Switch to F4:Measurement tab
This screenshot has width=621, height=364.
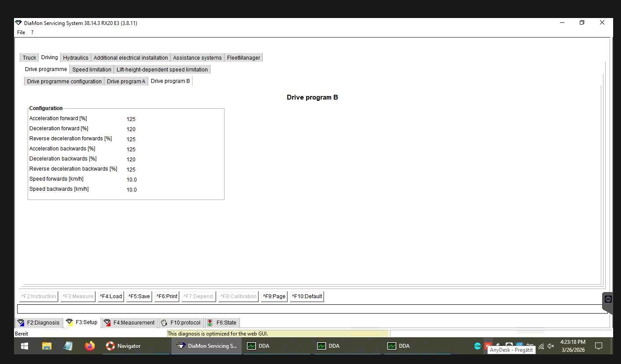(129, 322)
